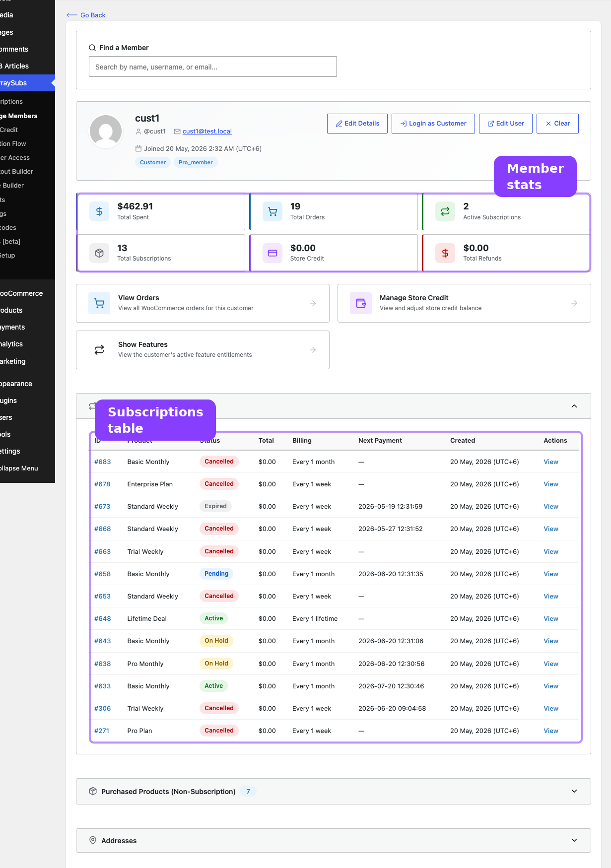View the #633 Basic Monthly subscription
The height and width of the screenshot is (868, 611).
551,686
